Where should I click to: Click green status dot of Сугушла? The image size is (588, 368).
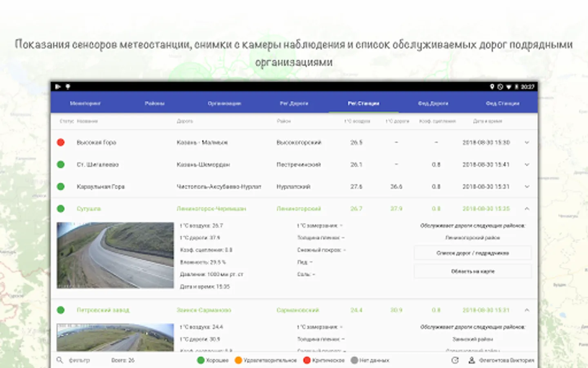61,209
